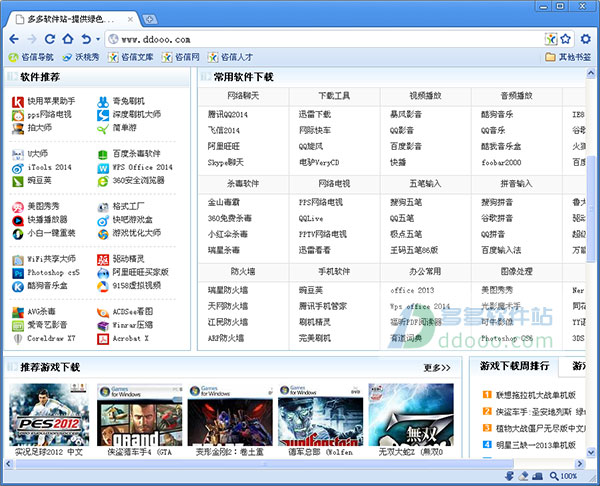Open the foobar2000 link
Image resolution: width=600 pixels, height=486 pixels.
click(x=501, y=163)
